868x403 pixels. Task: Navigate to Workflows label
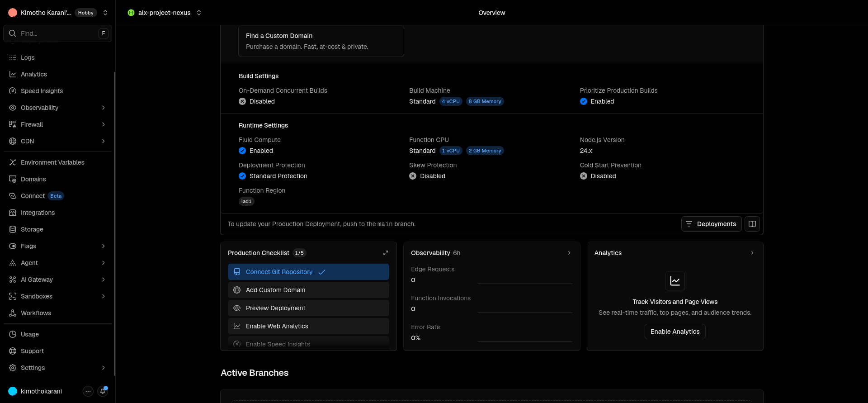36,313
